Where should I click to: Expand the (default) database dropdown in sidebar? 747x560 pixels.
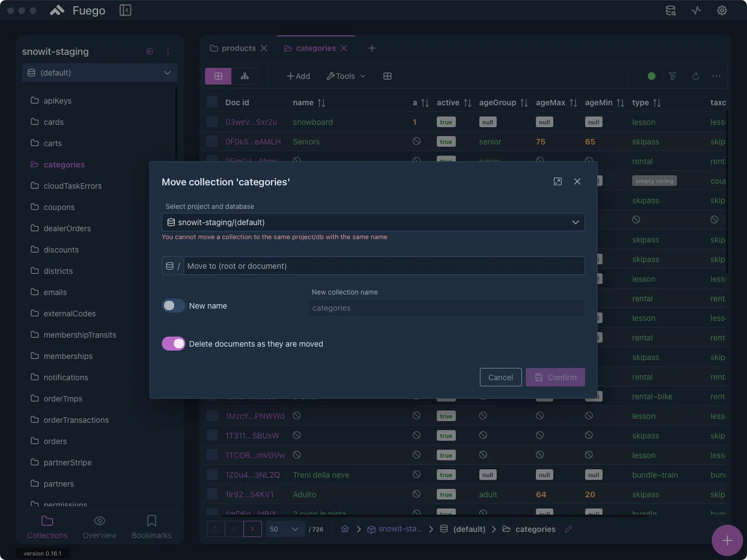tap(100, 73)
